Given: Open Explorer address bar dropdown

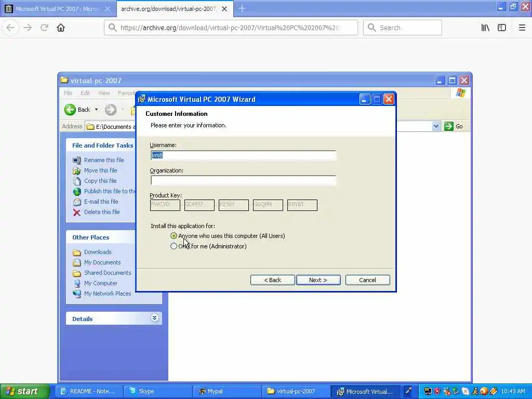Looking at the screenshot, I should pyautogui.click(x=436, y=127).
